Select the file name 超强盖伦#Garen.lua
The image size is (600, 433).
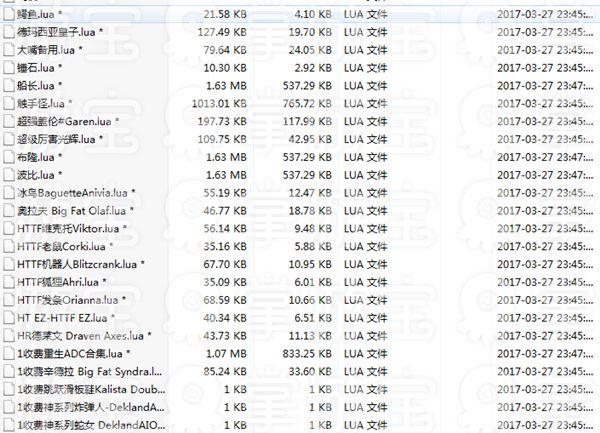point(64,122)
